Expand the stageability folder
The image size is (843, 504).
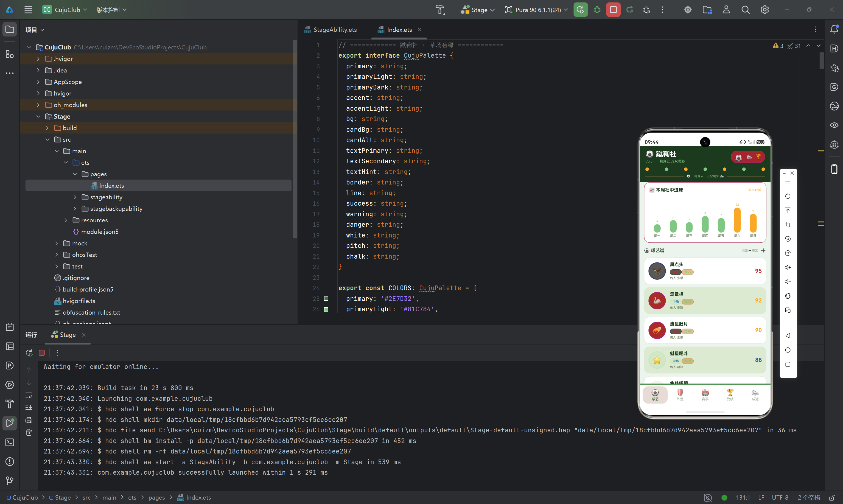(x=75, y=197)
